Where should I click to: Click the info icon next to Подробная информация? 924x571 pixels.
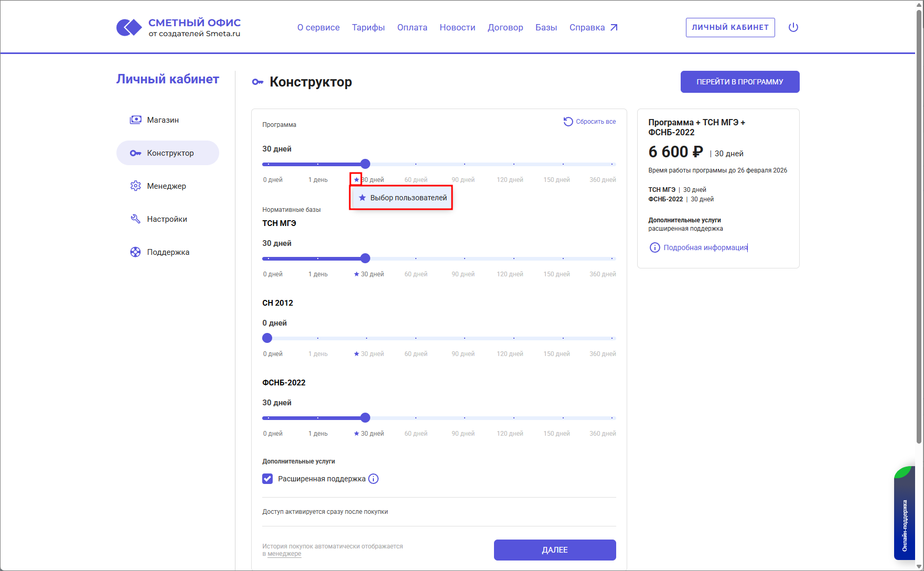click(x=654, y=247)
